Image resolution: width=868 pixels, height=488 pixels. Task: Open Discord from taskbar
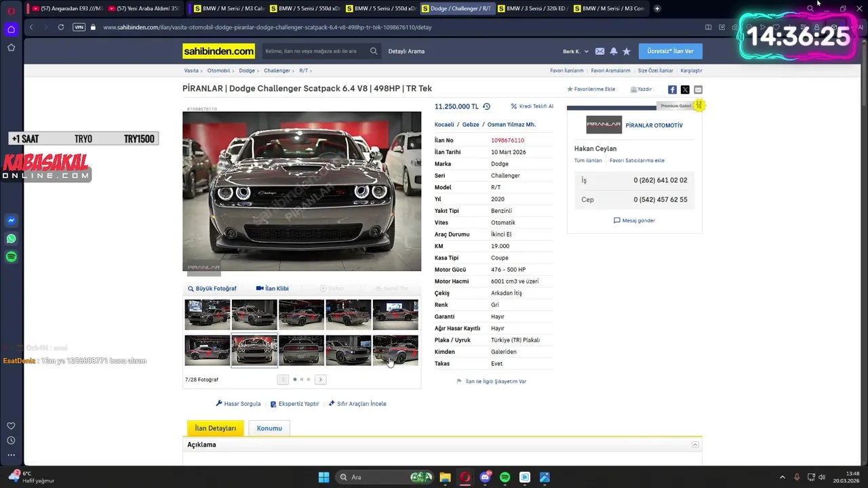pyautogui.click(x=485, y=477)
